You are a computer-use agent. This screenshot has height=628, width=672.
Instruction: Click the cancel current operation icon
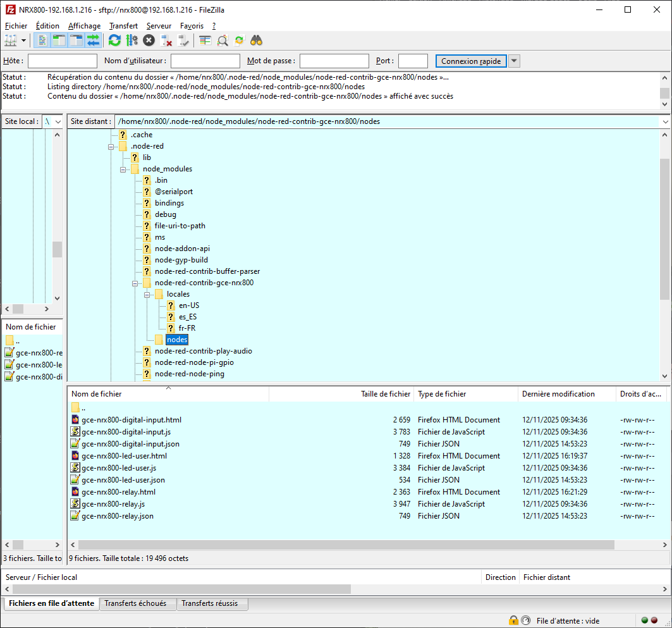(149, 40)
